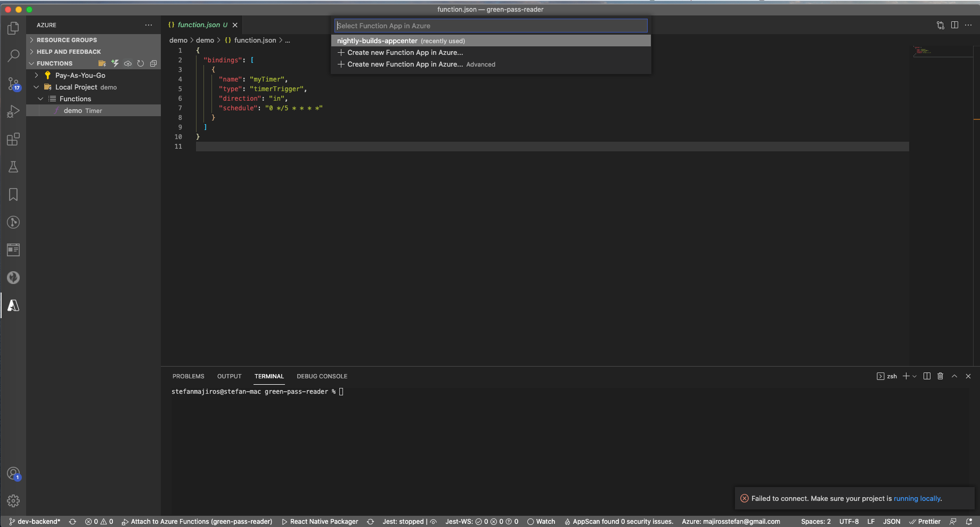
Task: Expand the Pay-As-You-Go subscription
Action: 93,75
